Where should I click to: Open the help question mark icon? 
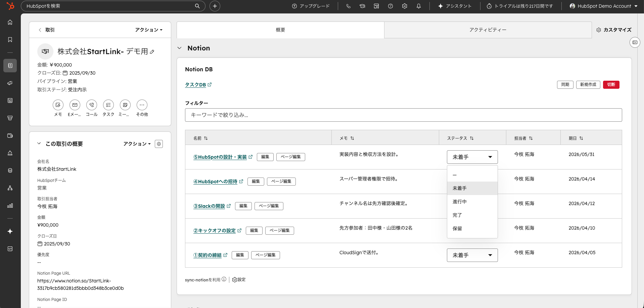(390, 6)
